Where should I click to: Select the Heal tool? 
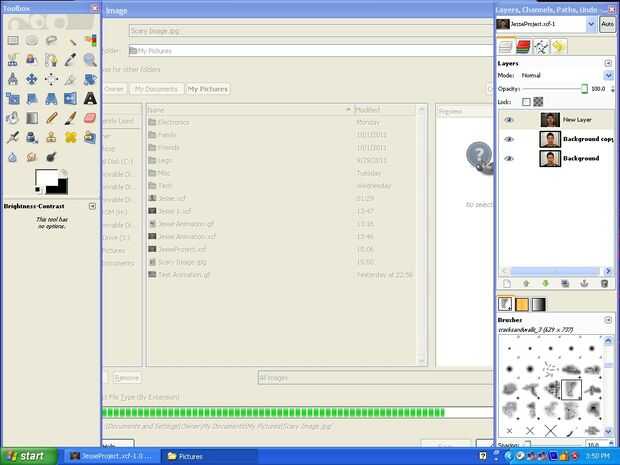[71, 137]
